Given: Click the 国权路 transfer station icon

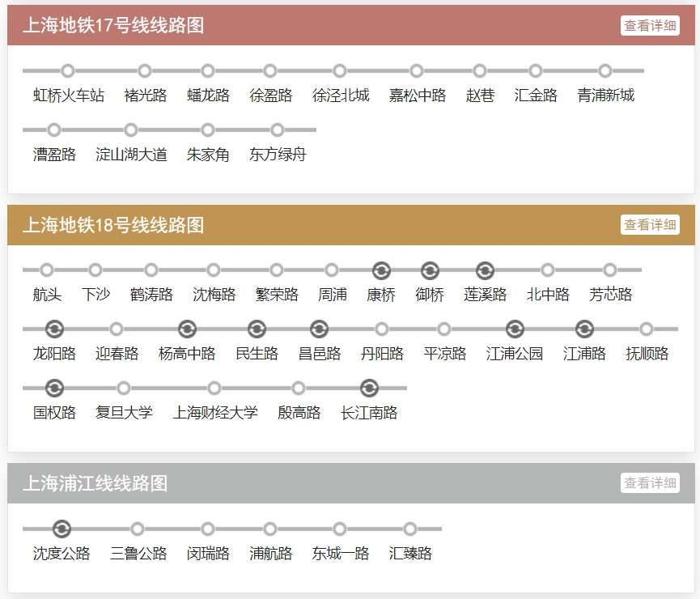Looking at the screenshot, I should click(54, 389).
